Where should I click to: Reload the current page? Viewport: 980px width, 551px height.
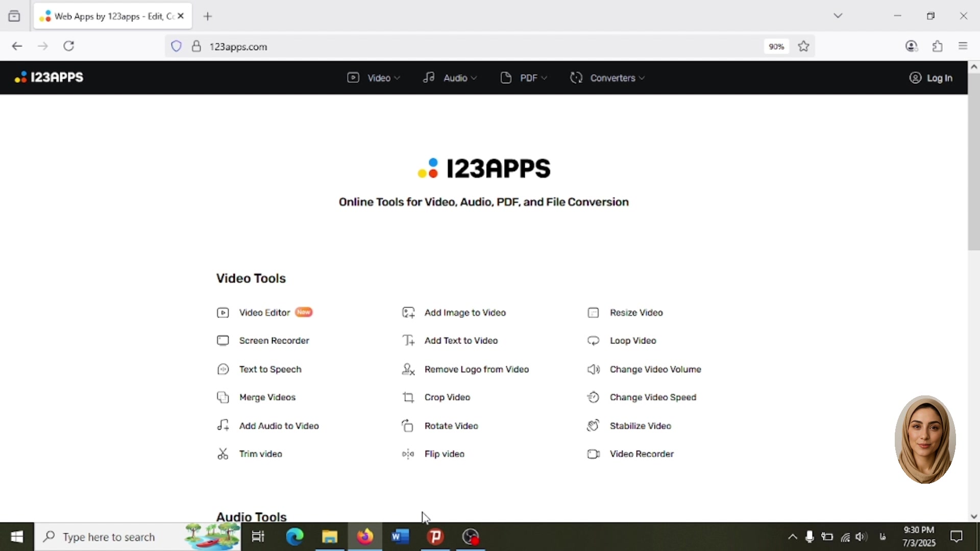click(69, 46)
